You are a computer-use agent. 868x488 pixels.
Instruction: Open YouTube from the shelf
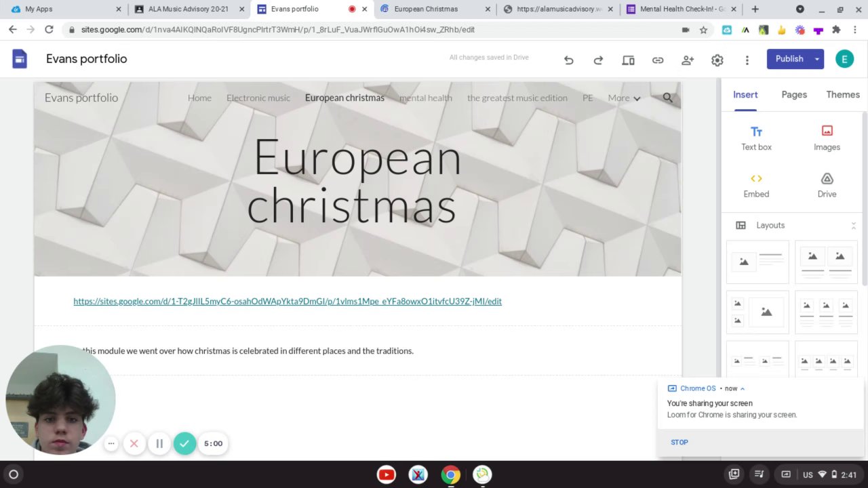coord(387,474)
